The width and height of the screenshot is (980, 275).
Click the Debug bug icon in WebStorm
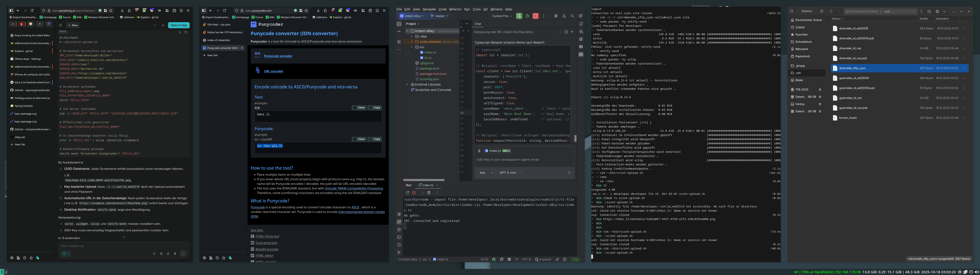527,16
